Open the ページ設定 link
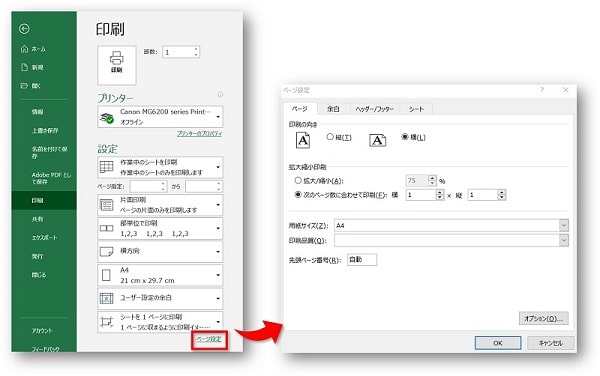The width and height of the screenshot is (600, 376). [209, 339]
